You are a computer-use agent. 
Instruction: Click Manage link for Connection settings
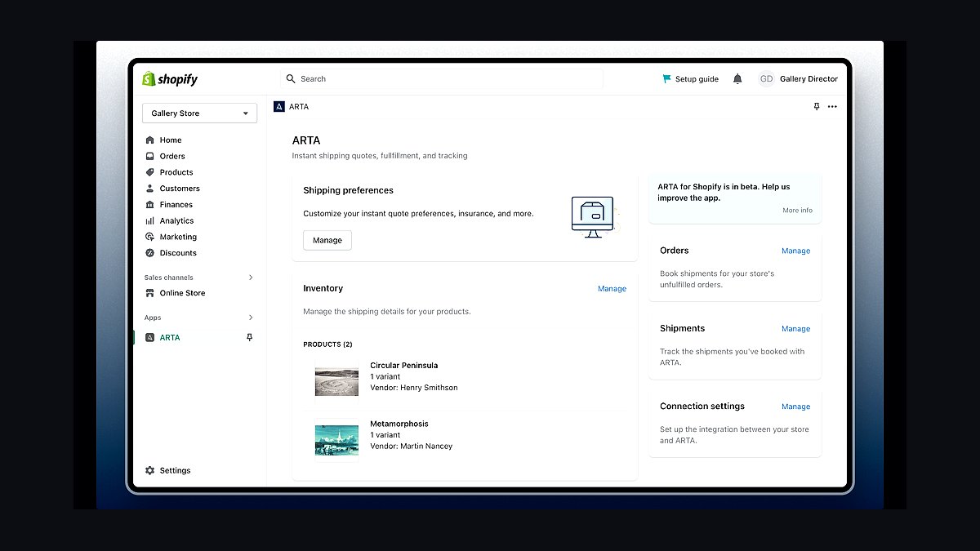pyautogui.click(x=795, y=407)
